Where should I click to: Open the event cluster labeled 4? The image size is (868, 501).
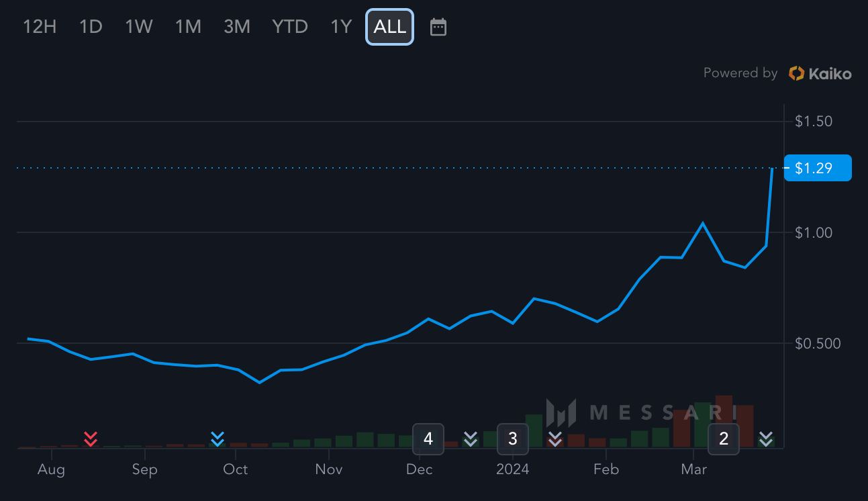click(x=428, y=439)
